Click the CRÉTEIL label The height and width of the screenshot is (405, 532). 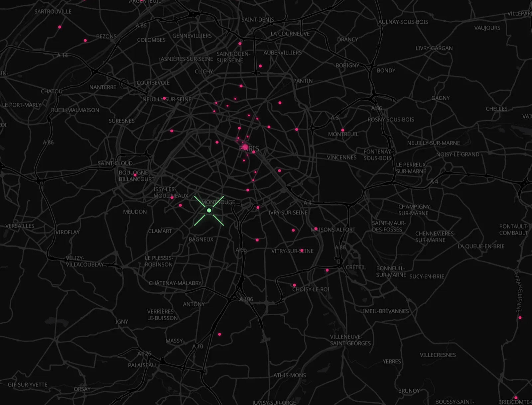point(356,267)
